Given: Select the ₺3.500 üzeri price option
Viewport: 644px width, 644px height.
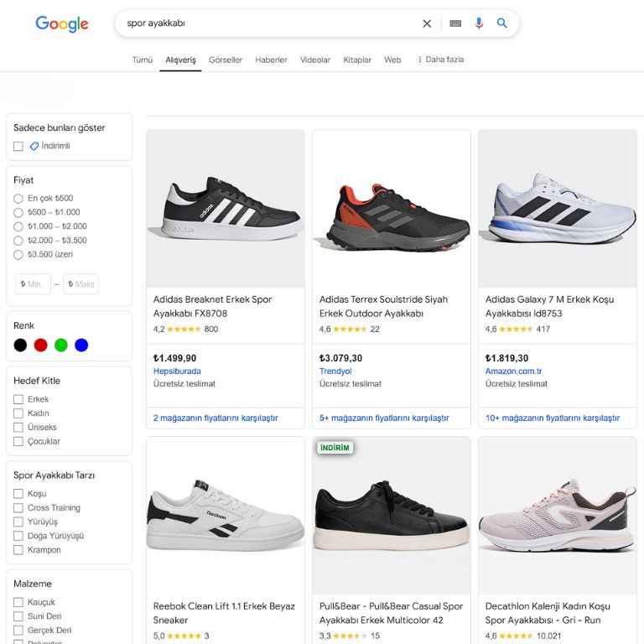Looking at the screenshot, I should 18,255.
